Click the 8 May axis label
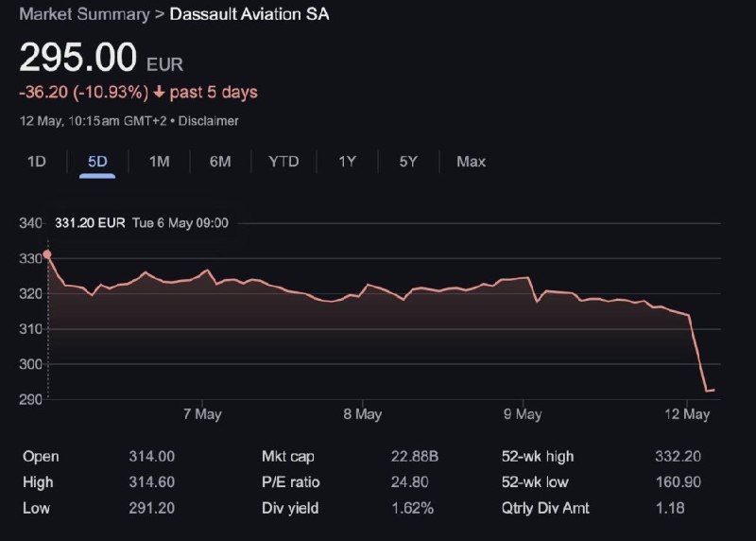756x541 pixels. (363, 414)
